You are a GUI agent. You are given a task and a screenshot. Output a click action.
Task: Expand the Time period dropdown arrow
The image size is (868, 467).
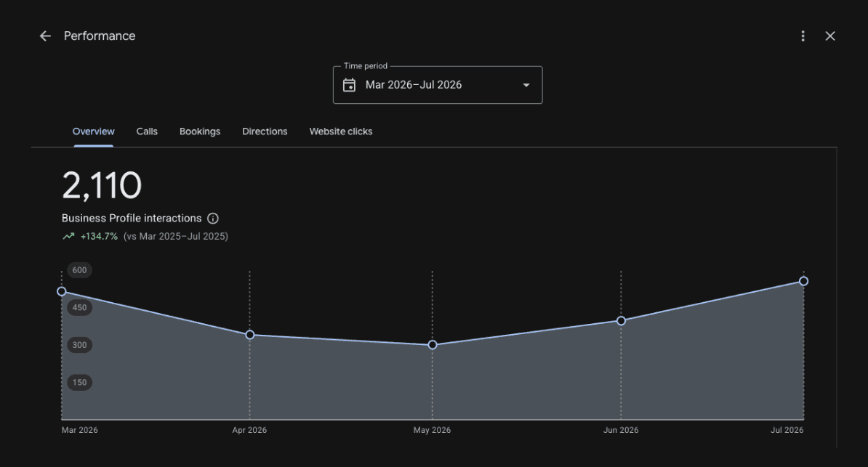click(x=526, y=85)
